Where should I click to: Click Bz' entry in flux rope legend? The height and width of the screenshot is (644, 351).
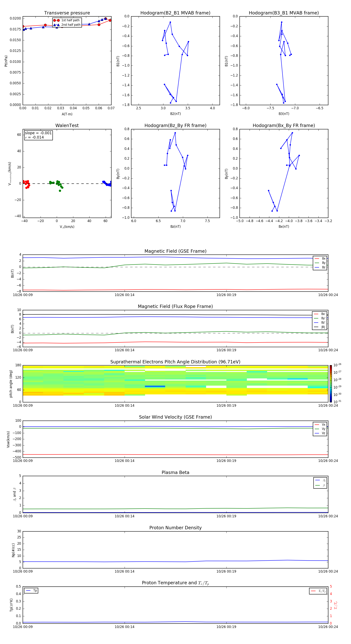320,323
